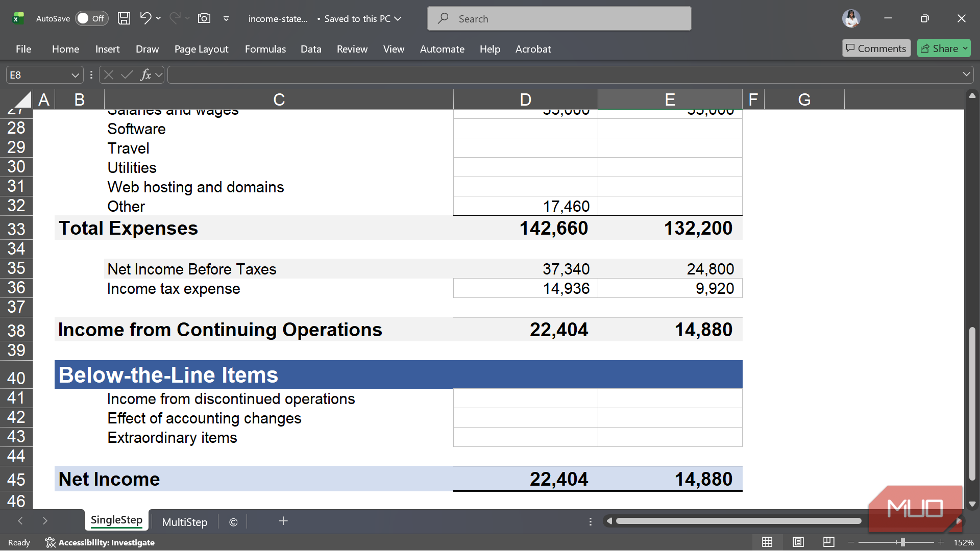The image size is (980, 551).
Task: Navigate to previous sheet arrow
Action: [20, 521]
